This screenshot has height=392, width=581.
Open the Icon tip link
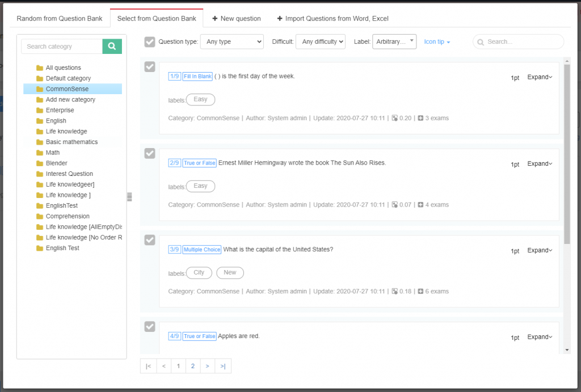tap(437, 42)
